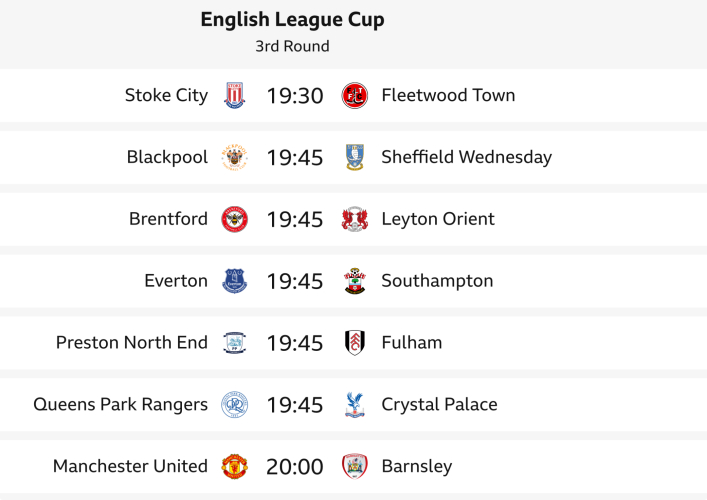The image size is (707, 500).
Task: Click the English League Cup heading
Action: (292, 20)
